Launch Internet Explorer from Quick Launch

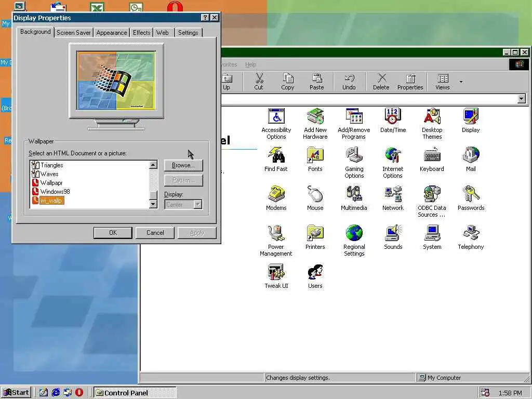(x=56, y=393)
